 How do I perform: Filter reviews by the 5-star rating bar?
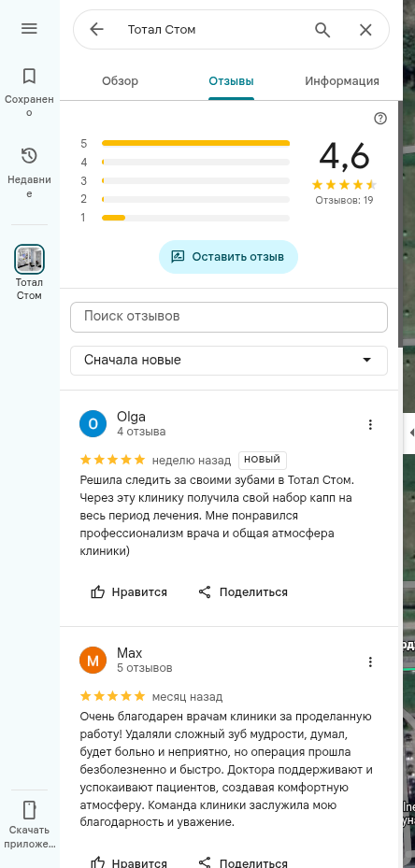pos(185,143)
